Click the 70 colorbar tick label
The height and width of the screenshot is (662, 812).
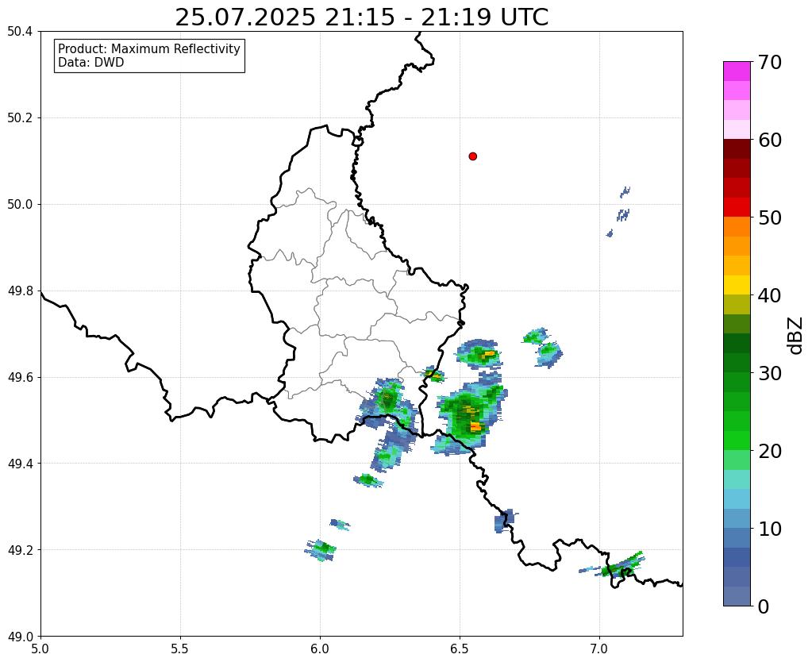pyautogui.click(x=770, y=62)
